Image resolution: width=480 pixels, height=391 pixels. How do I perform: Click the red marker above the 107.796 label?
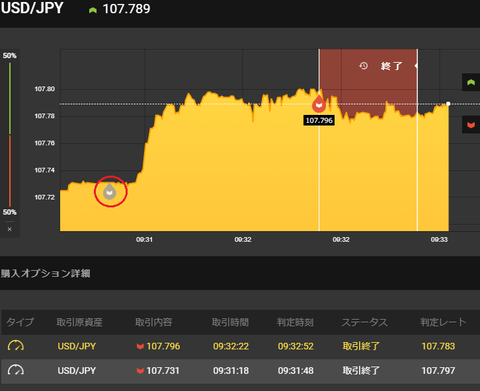(319, 104)
